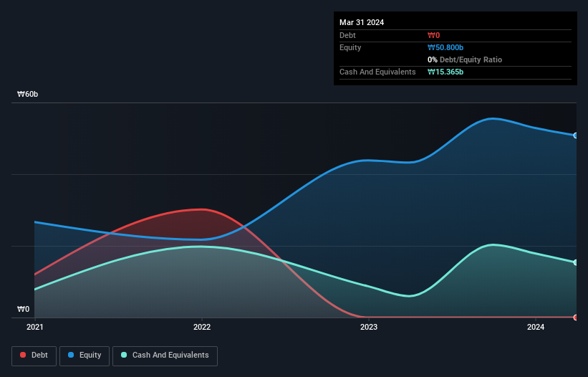Viewport: 588px width, 377px height.
Task: Click the 0% Debt/Equity Ratio text
Action: [x=465, y=59]
